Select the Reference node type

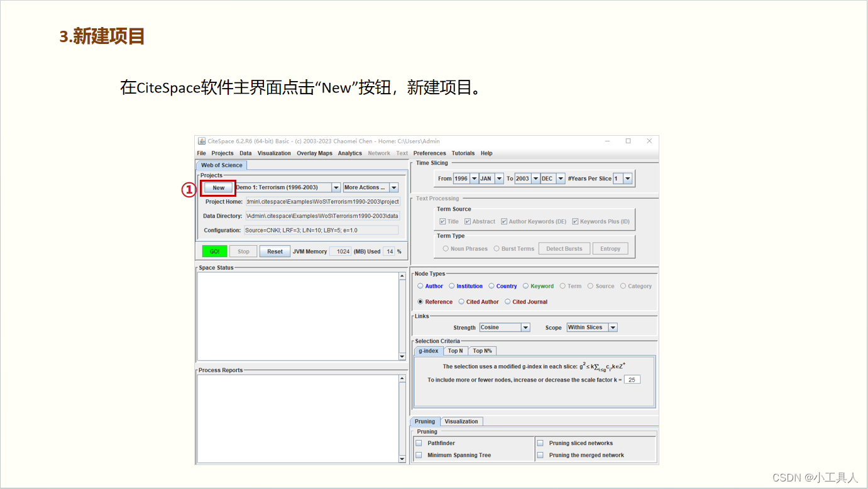[x=420, y=302]
